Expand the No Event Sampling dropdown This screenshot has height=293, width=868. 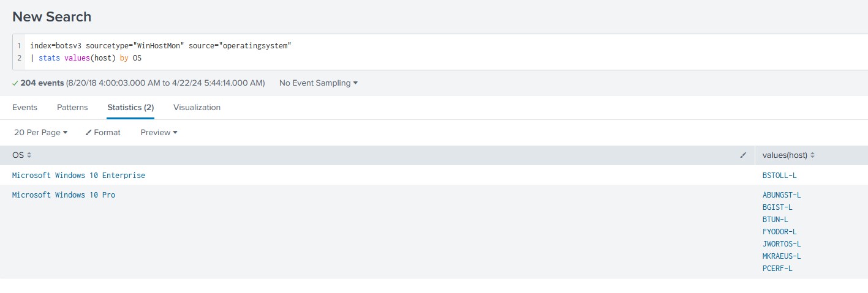318,83
